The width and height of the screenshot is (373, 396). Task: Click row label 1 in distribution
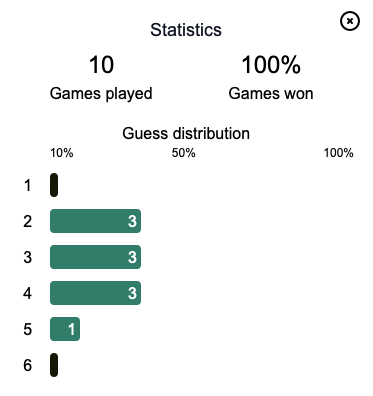point(28,185)
